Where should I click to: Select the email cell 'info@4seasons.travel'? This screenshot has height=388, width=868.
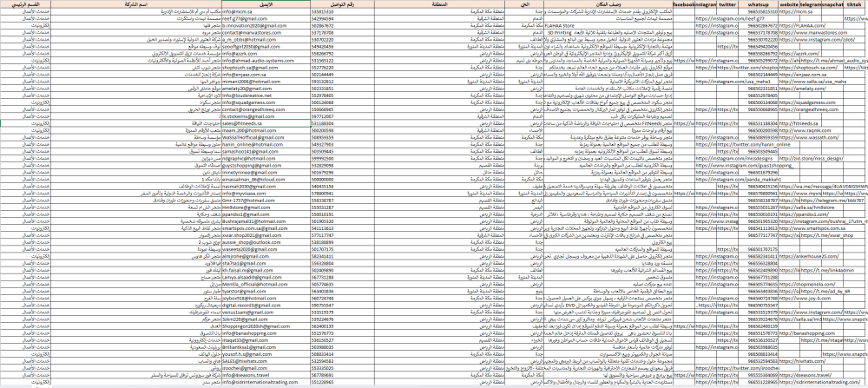(x=266, y=376)
